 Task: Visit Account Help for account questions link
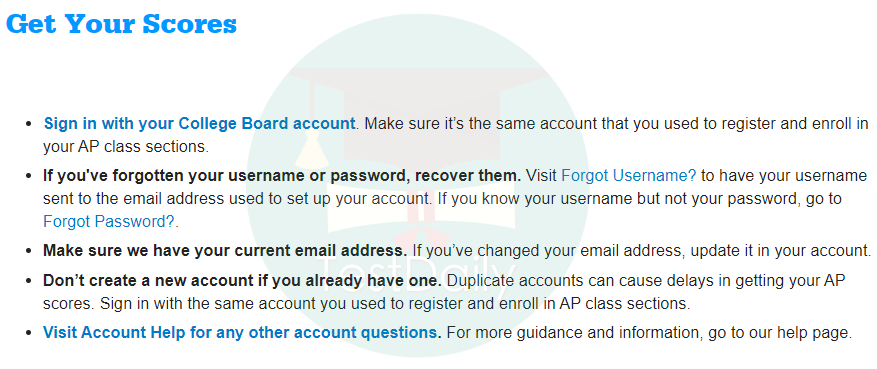242,333
